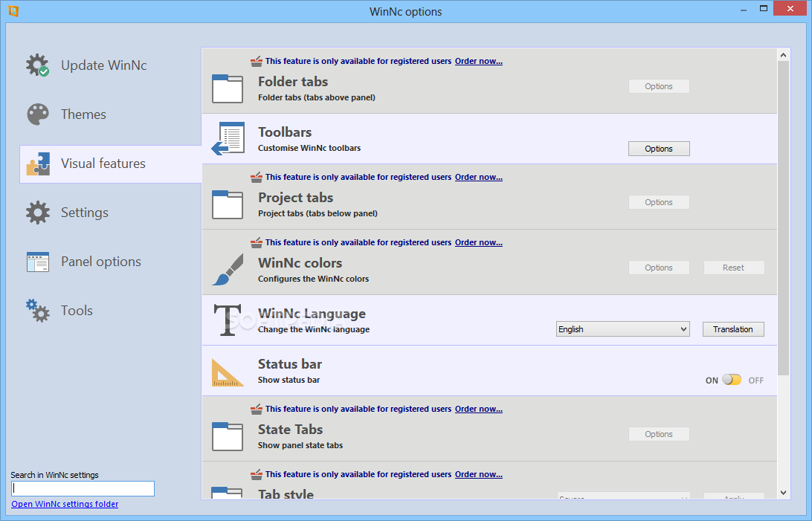This screenshot has width=812, height=521.
Task: Click 'Project tabs (tabs below panel)' text
Action: (x=318, y=213)
